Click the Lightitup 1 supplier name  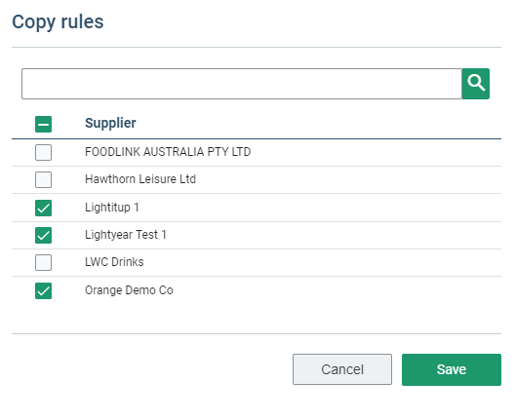coord(112,208)
